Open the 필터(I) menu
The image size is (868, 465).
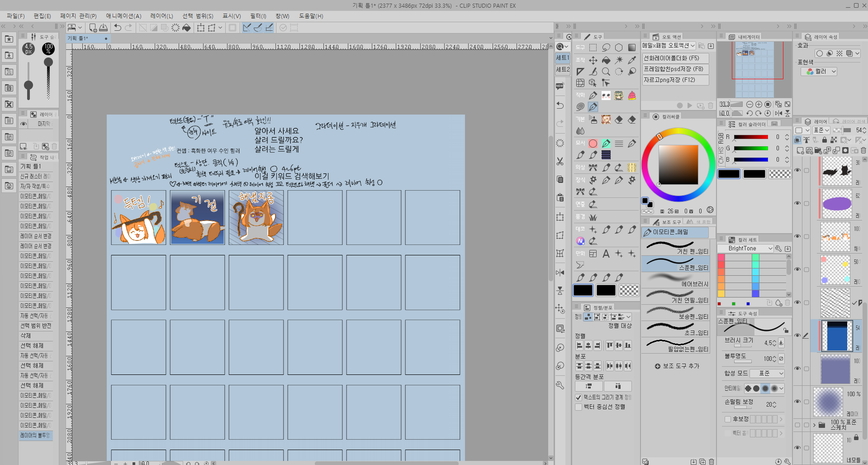pos(258,16)
